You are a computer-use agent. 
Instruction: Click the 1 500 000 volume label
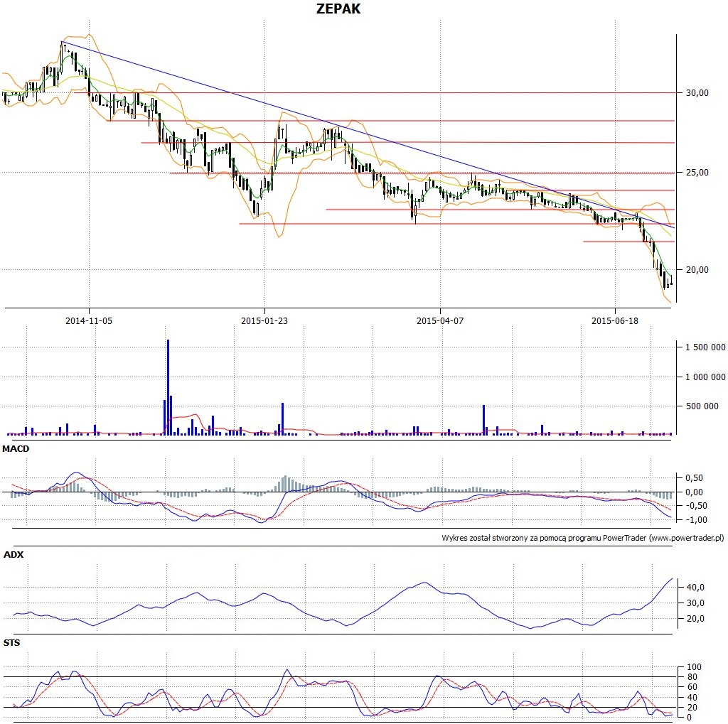705,347
